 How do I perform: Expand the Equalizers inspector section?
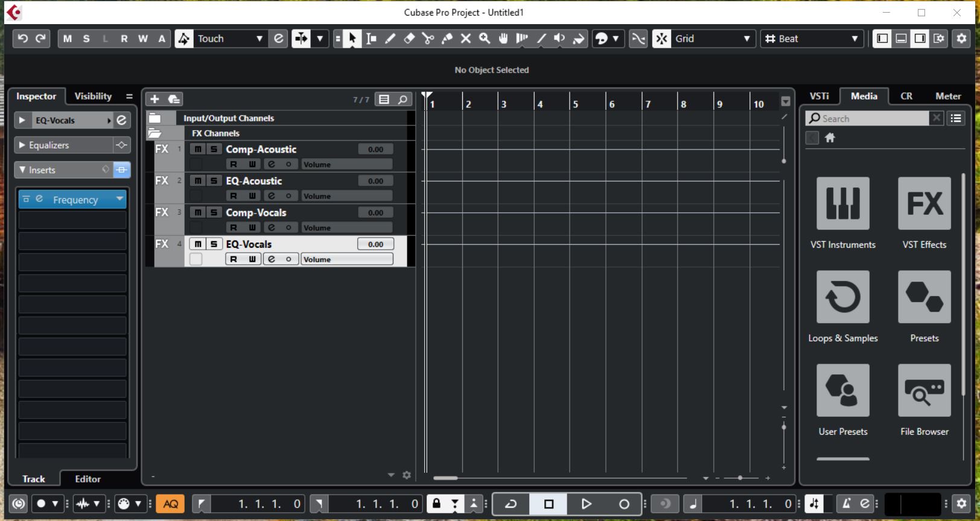[x=22, y=145]
